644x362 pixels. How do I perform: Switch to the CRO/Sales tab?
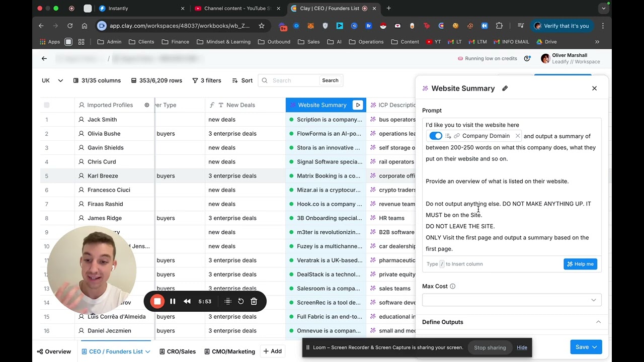178,351
